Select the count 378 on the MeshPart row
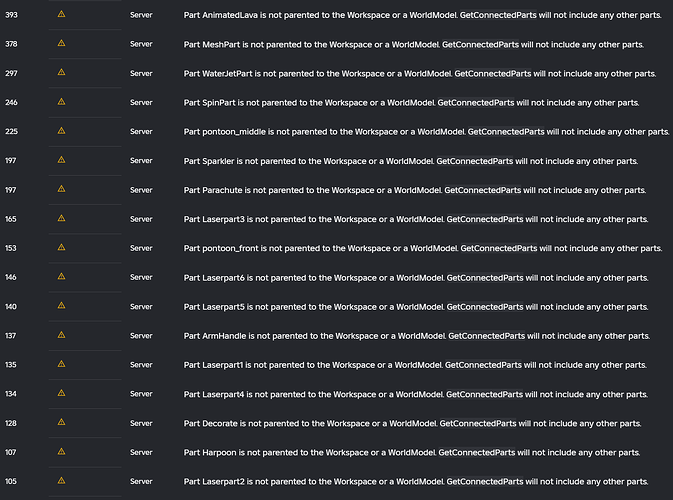The width and height of the screenshot is (673, 500). pyautogui.click(x=12, y=44)
